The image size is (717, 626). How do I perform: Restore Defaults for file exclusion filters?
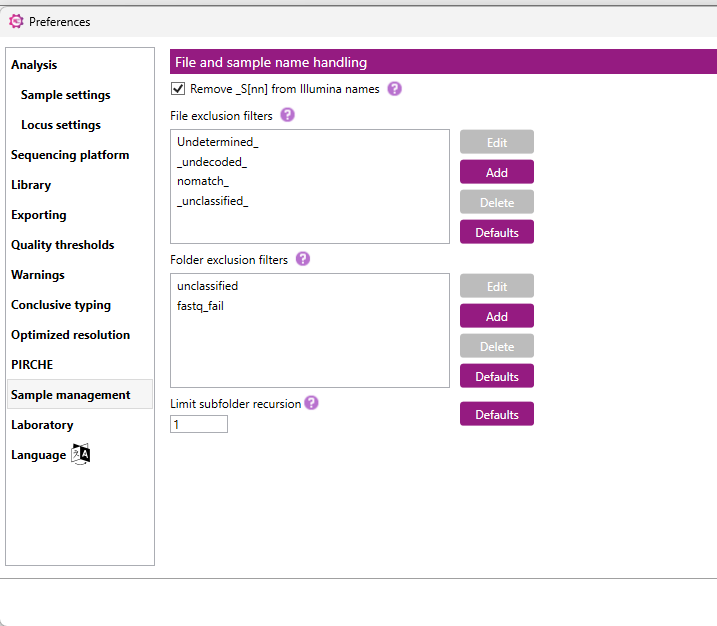point(497,232)
